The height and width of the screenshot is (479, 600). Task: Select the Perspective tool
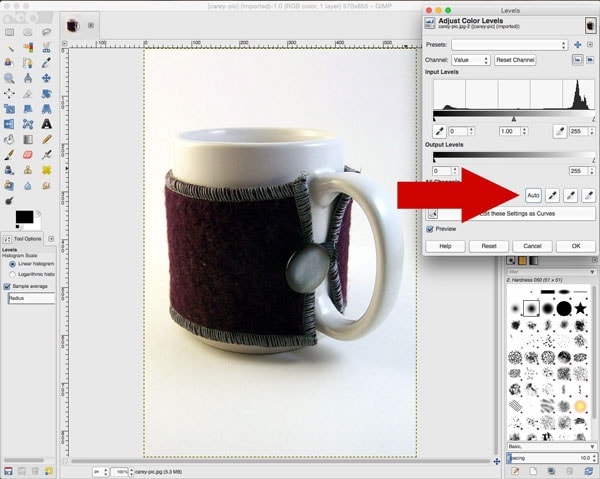pos(46,109)
